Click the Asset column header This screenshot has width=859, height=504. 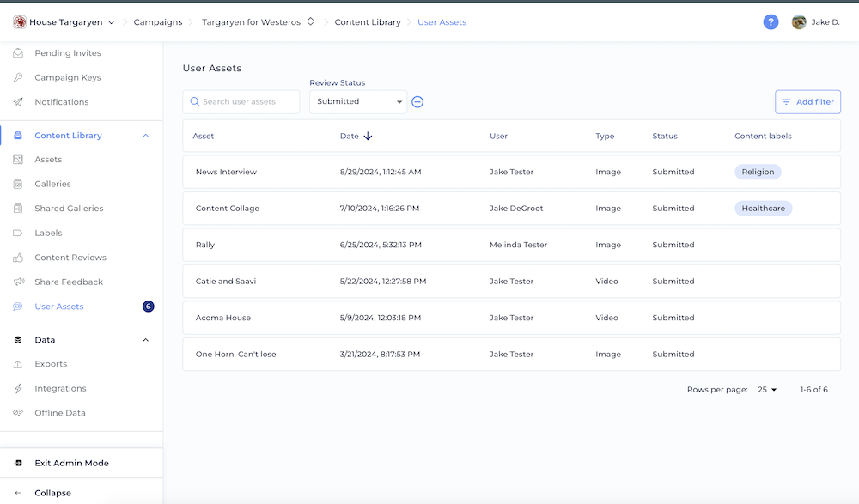[204, 136]
